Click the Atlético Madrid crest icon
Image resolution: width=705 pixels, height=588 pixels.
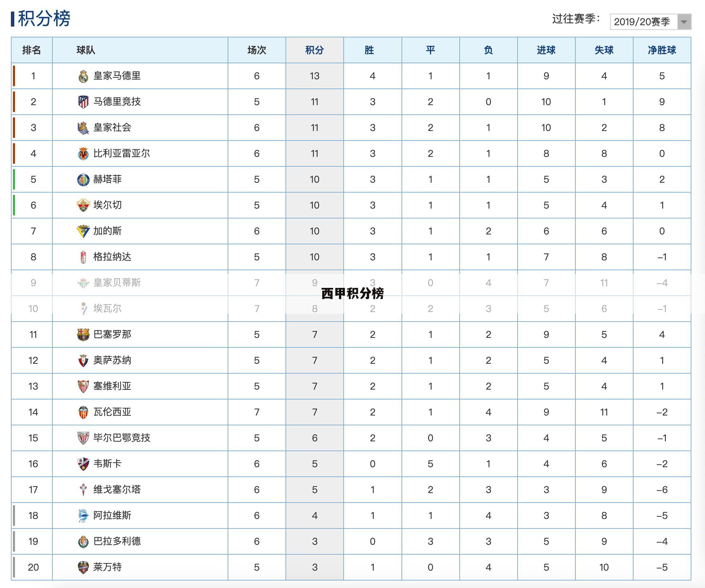[83, 102]
